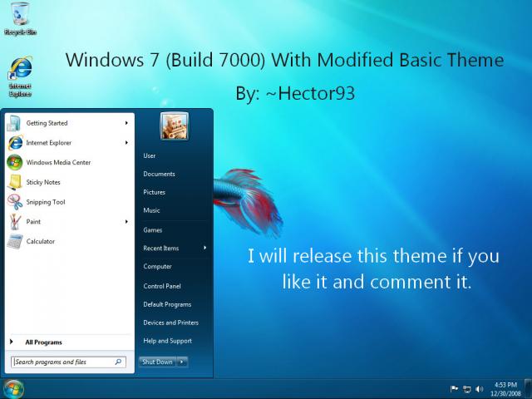Click the Recent Items label

tap(160, 249)
